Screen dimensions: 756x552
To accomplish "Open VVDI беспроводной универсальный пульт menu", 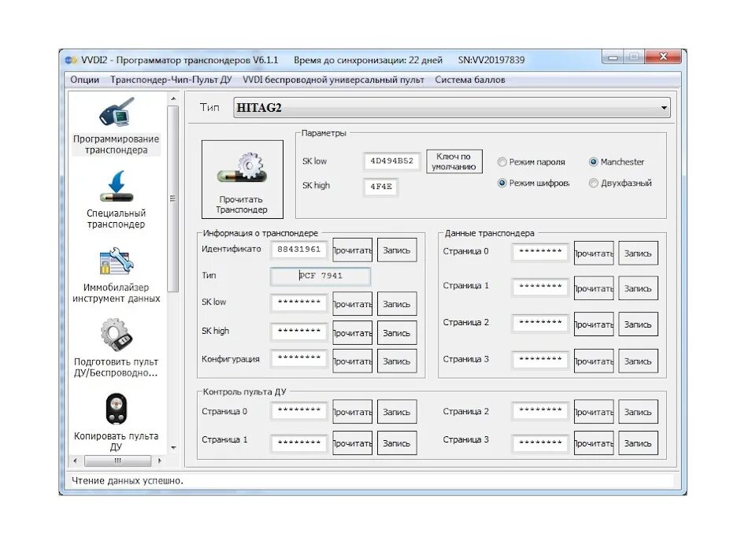I will (333, 80).
